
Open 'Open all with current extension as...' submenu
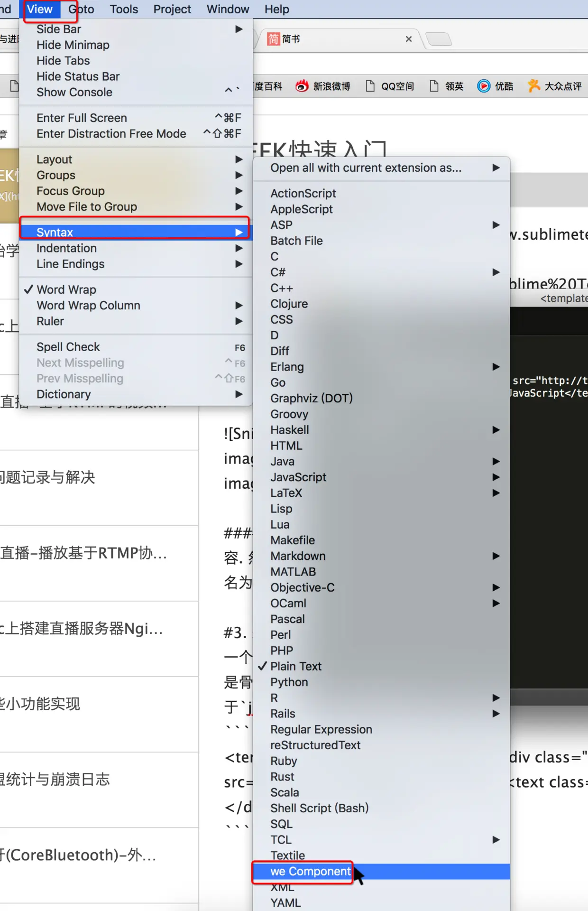(x=382, y=168)
